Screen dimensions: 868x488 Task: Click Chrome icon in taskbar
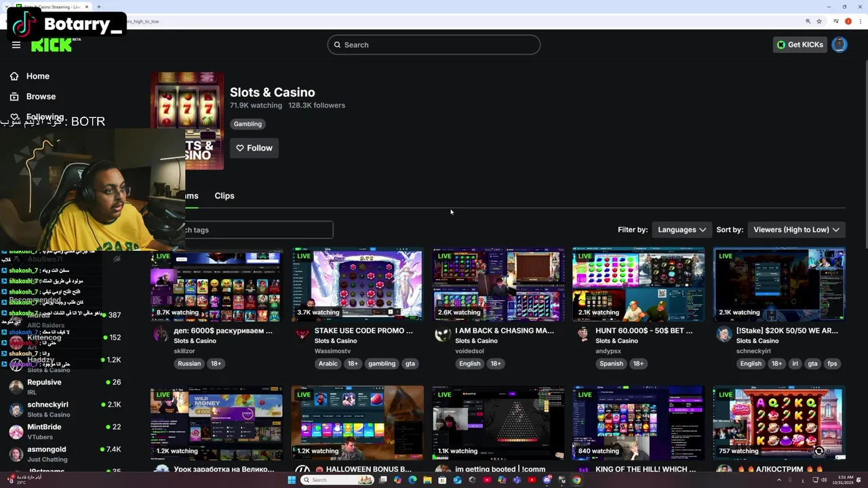pos(576,480)
